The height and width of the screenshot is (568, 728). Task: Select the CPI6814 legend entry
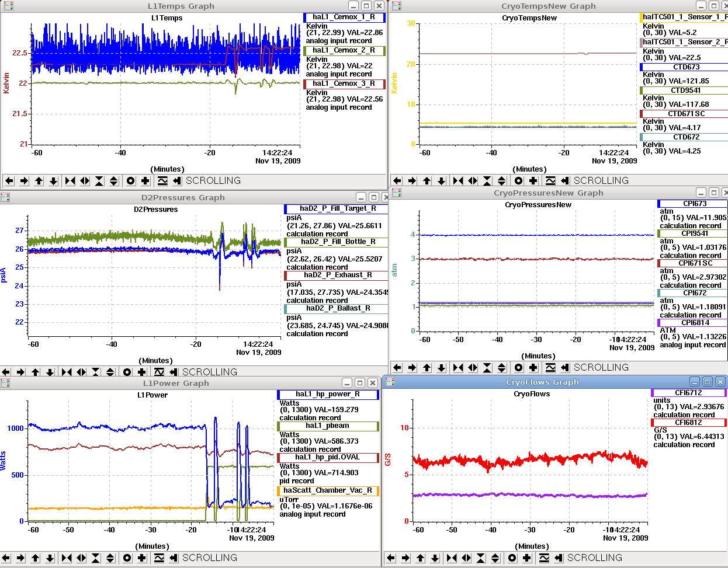(x=693, y=323)
